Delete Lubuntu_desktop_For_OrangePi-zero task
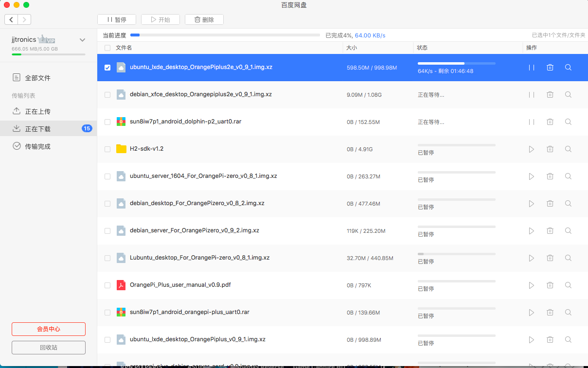The image size is (588, 368). point(550,258)
